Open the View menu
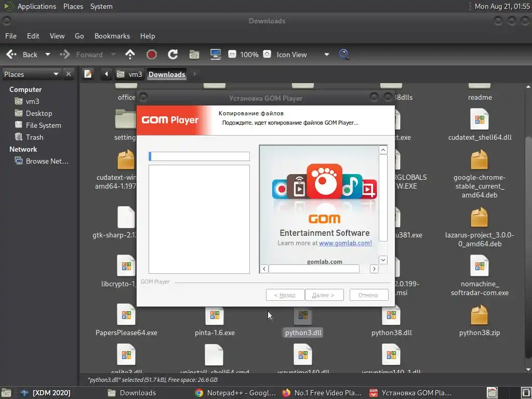This screenshot has height=399, width=532. [57, 36]
